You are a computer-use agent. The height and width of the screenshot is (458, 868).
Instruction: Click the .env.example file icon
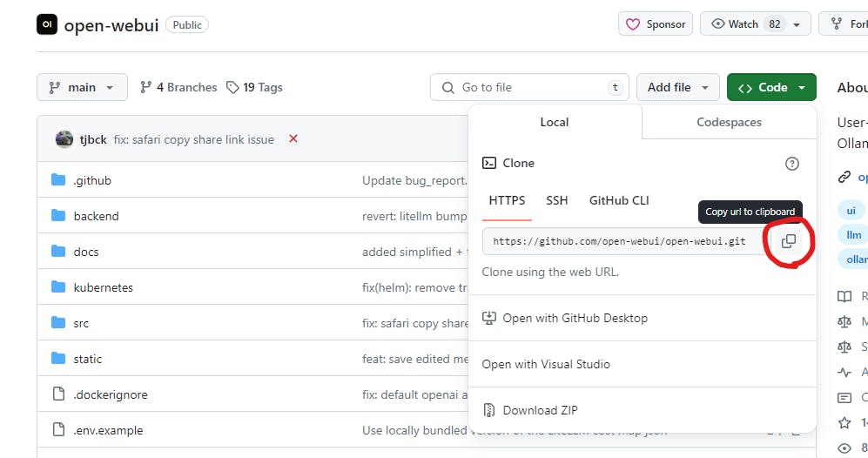(x=58, y=430)
